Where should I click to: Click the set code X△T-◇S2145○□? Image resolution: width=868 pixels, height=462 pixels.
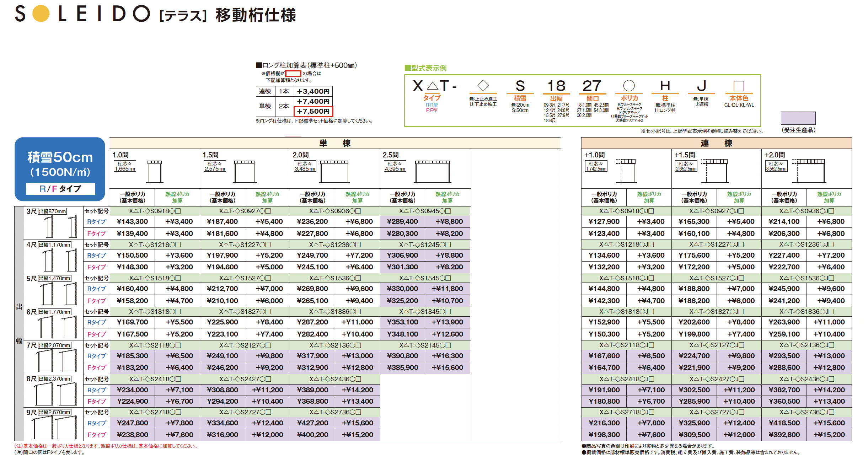point(425,345)
